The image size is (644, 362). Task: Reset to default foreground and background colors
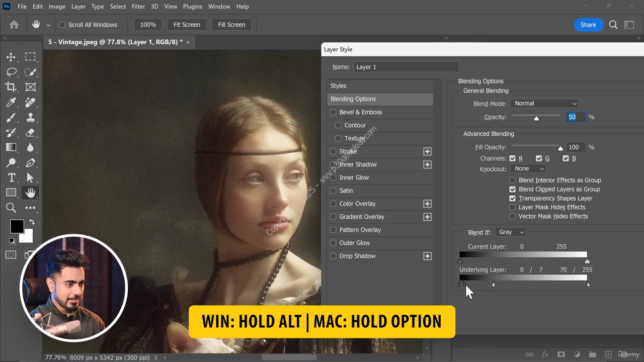12,241
